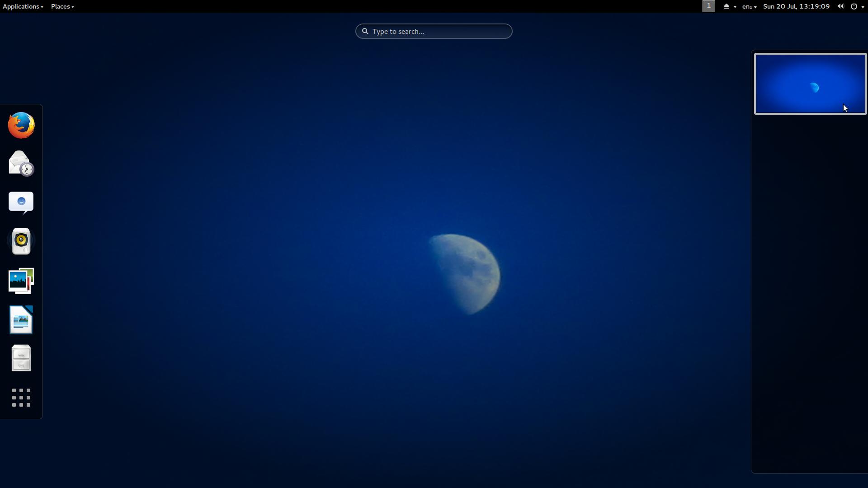Click the volume speaker icon
This screenshot has width=868, height=488.
pos(840,6)
